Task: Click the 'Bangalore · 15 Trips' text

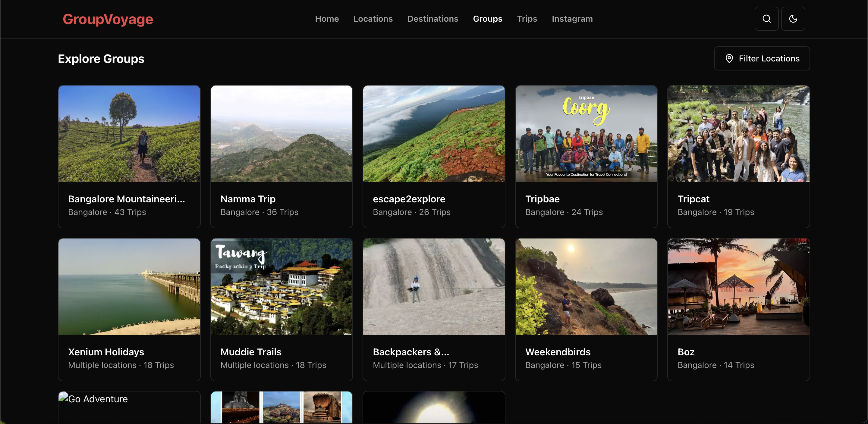Action: pos(563,365)
